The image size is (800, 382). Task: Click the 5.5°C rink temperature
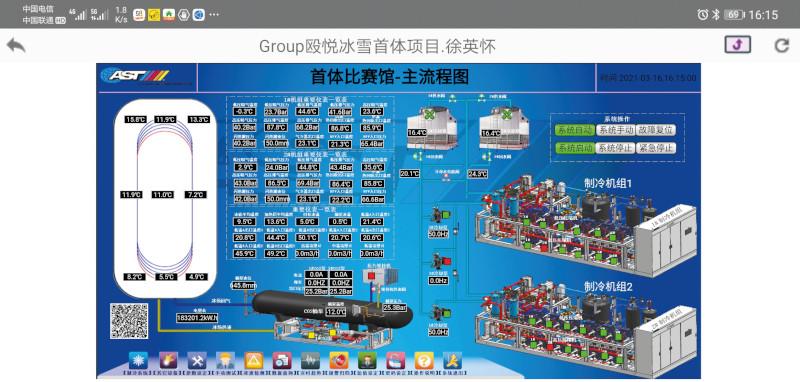[165, 276]
